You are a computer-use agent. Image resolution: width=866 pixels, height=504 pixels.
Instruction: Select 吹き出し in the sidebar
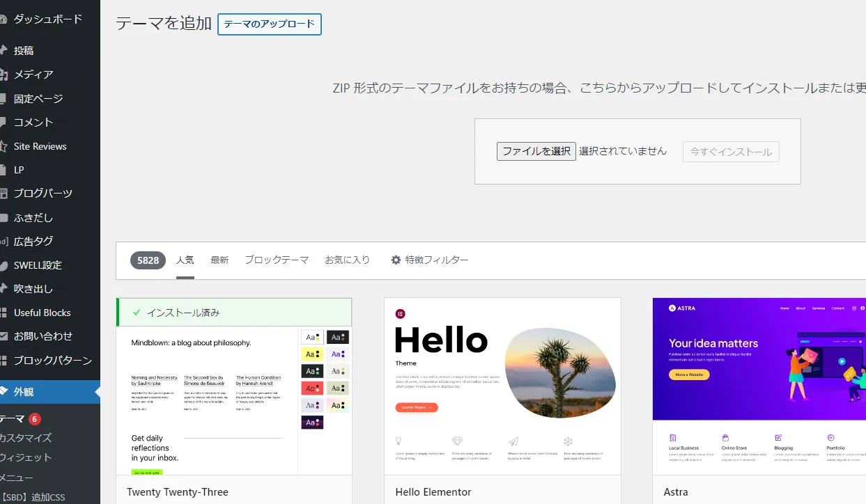point(33,289)
